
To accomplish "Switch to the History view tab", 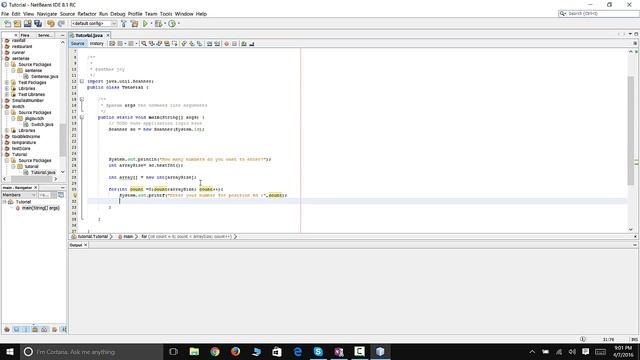I will (96, 44).
